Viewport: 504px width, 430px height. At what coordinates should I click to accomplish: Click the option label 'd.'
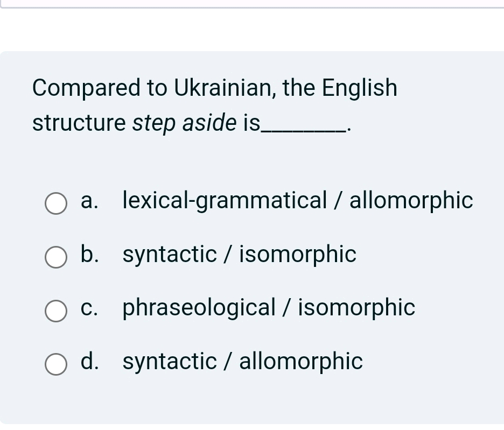pos(89,361)
